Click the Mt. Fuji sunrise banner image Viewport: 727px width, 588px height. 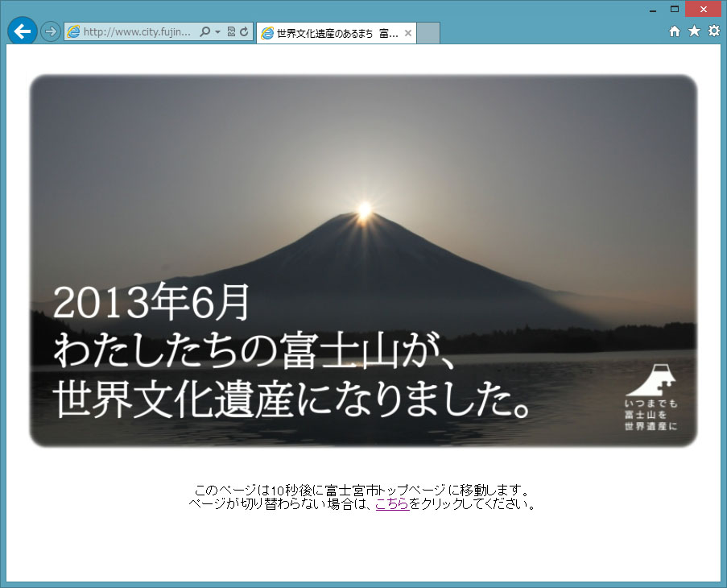point(364,261)
